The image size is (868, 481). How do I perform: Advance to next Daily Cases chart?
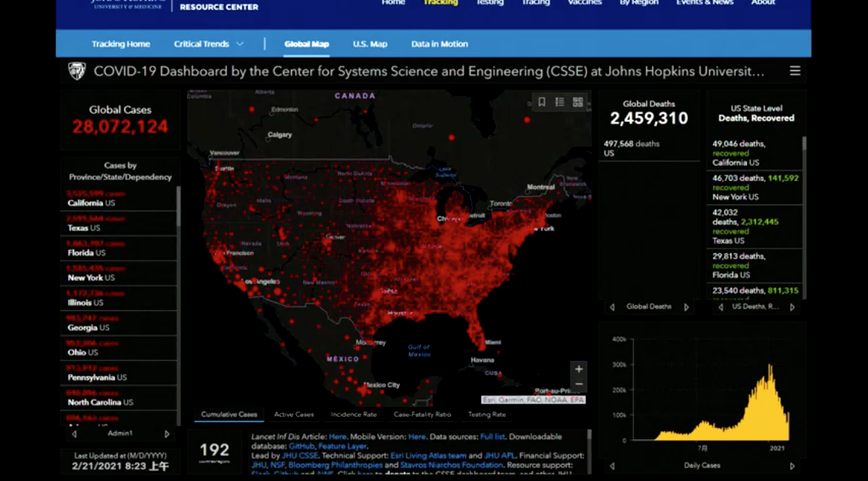792,466
